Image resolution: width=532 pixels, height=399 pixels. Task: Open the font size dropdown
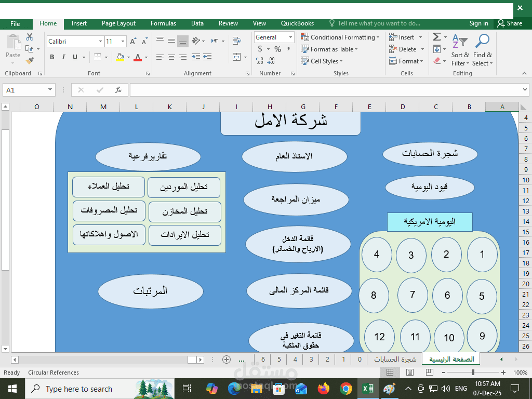tap(123, 41)
